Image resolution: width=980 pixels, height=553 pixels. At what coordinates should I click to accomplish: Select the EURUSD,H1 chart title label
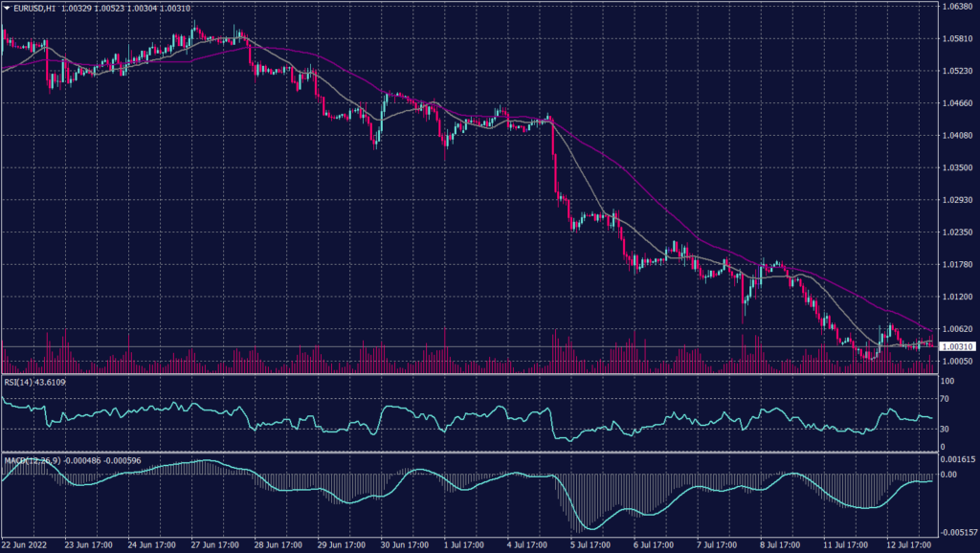tap(33, 8)
